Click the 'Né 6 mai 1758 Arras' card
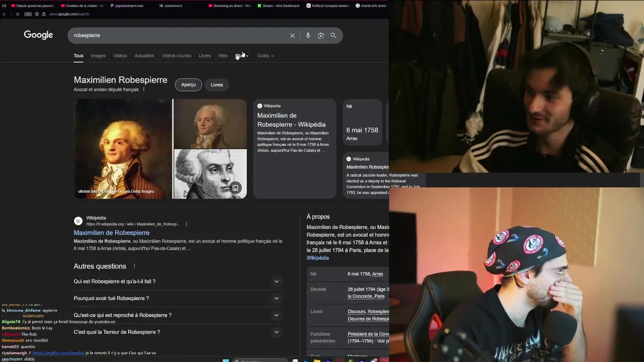This screenshot has width=644, height=362. click(x=363, y=122)
